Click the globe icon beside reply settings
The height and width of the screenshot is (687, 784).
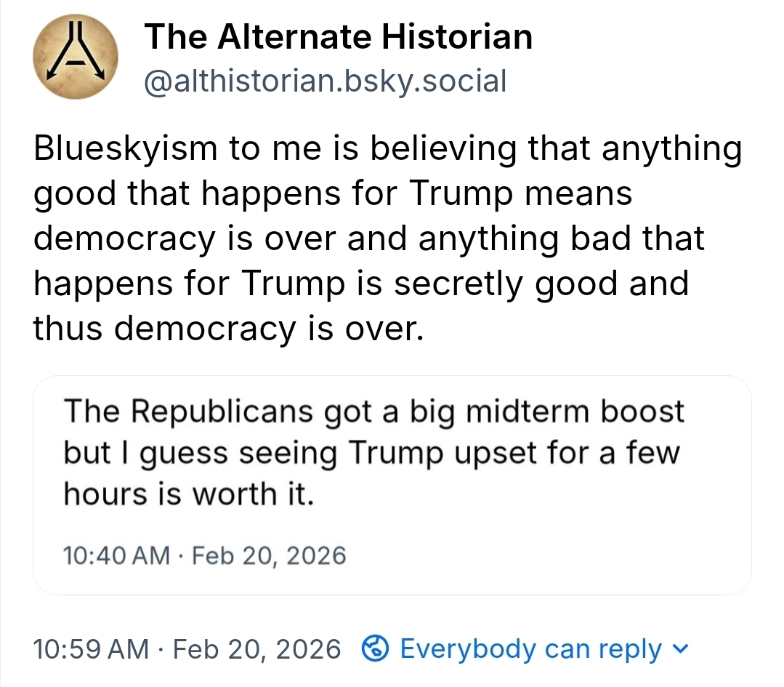[x=377, y=648]
